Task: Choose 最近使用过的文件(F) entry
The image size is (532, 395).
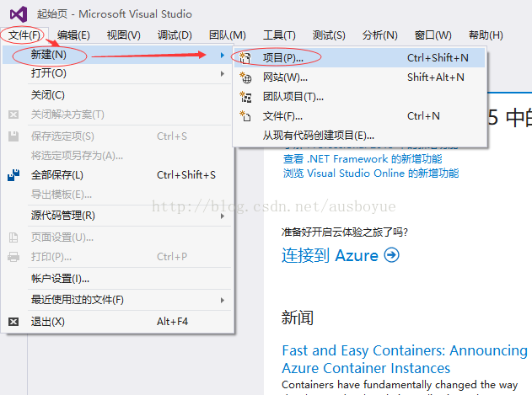Action: point(117,300)
